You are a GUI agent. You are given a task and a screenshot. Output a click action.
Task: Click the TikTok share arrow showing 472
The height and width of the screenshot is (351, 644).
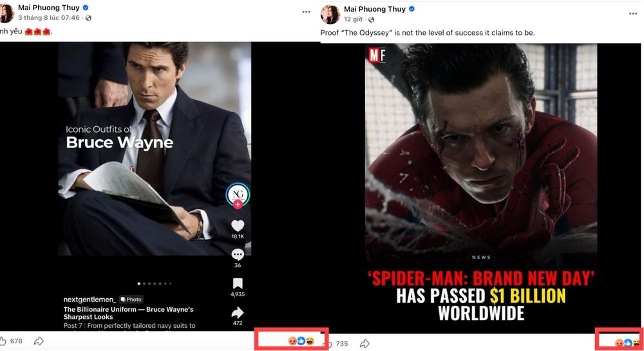point(238,313)
